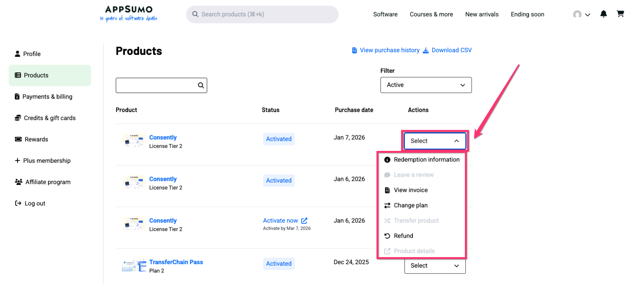Expand the account menu chevron
The width and height of the screenshot is (644, 284).
pyautogui.click(x=587, y=14)
